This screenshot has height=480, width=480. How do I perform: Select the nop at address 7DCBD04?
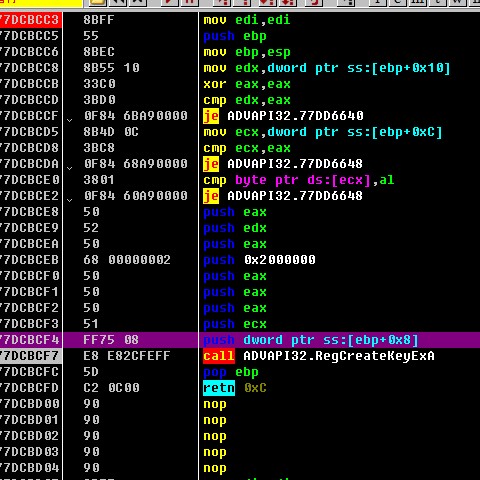click(215, 469)
